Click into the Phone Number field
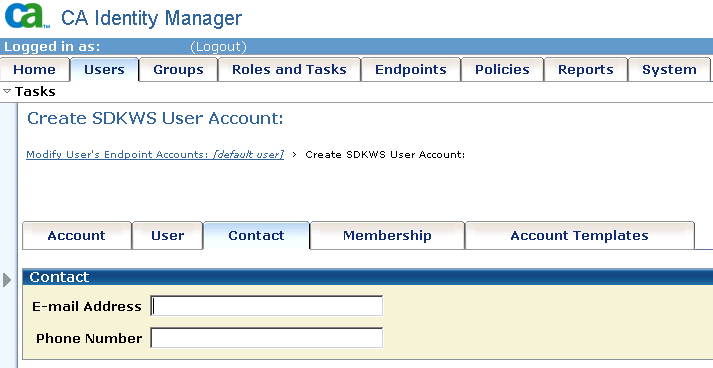 click(266, 338)
